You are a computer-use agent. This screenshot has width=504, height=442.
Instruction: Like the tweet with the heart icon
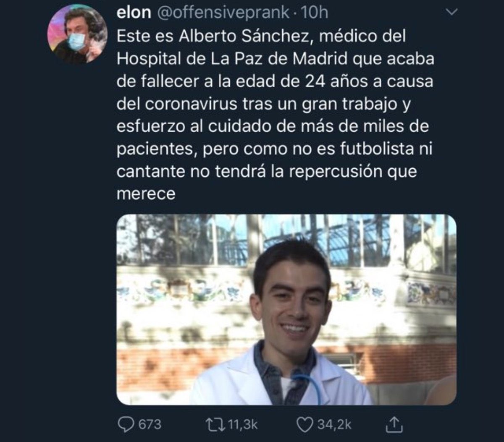304,424
